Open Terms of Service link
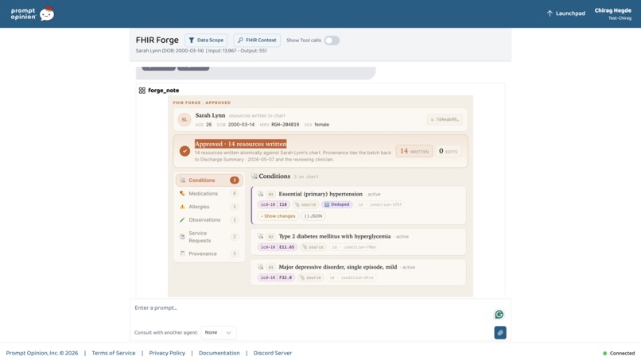The width and height of the screenshot is (641, 364). tap(113, 353)
